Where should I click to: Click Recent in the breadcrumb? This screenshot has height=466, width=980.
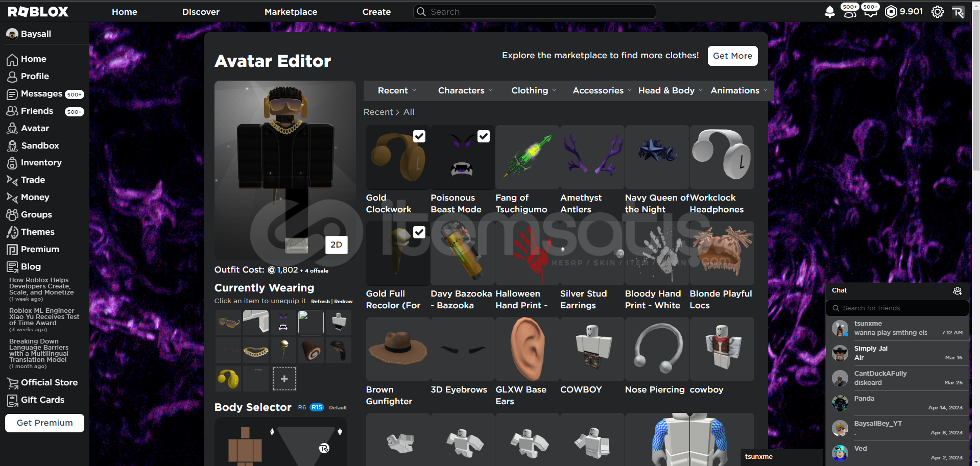(x=378, y=112)
